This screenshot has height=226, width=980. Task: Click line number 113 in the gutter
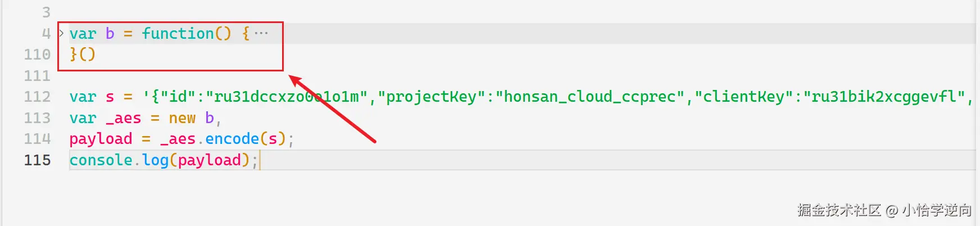[x=37, y=118]
